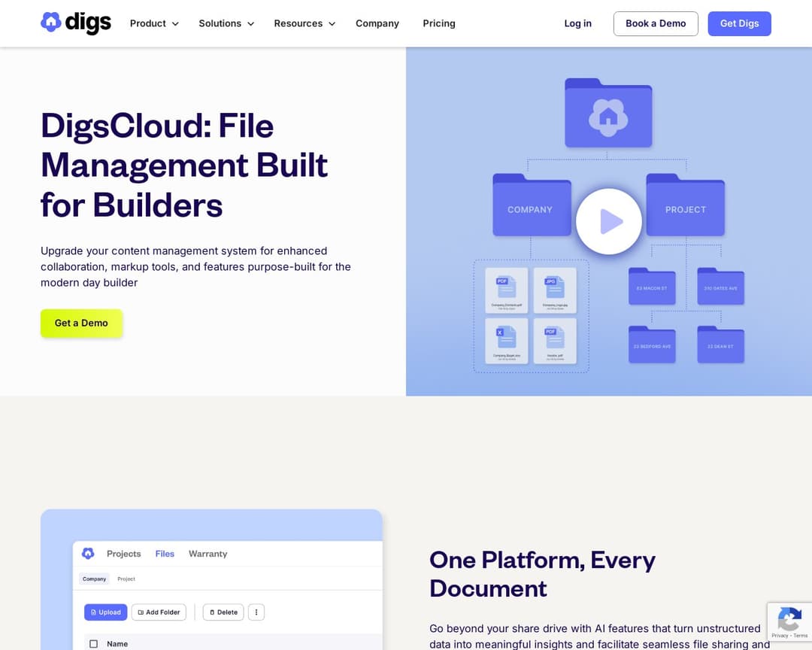The image size is (812, 650).
Task: Click the 22 Dean St folder illustration
Action: (x=720, y=344)
